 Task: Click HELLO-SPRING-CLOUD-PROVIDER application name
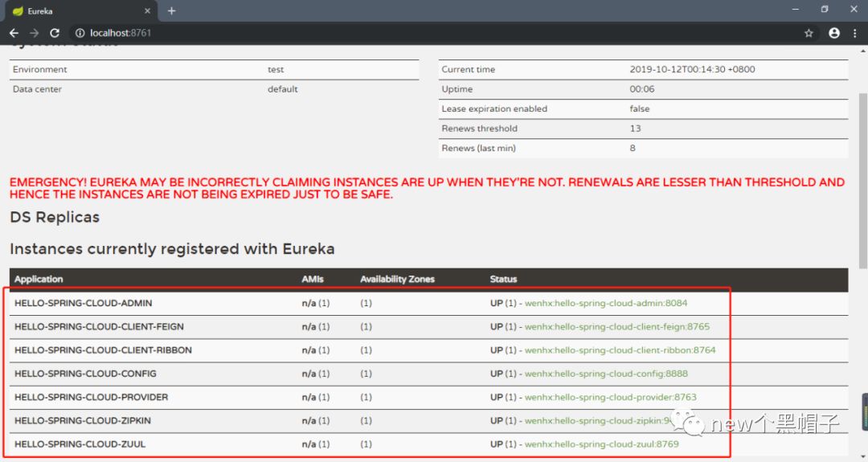point(92,397)
